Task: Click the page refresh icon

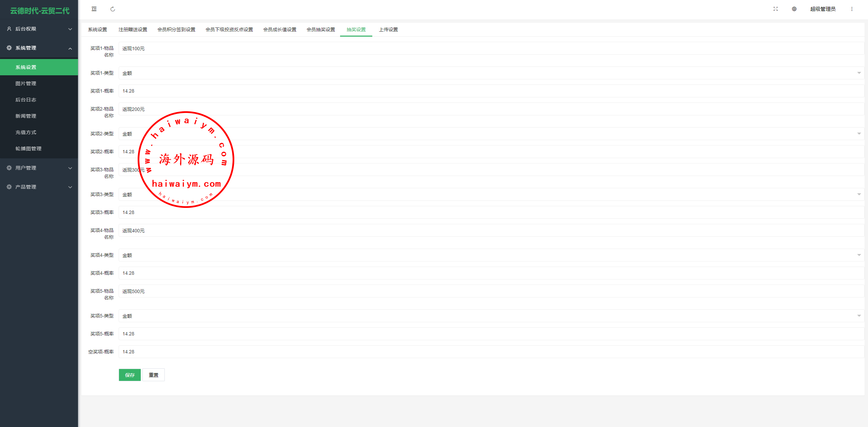Action: tap(113, 9)
